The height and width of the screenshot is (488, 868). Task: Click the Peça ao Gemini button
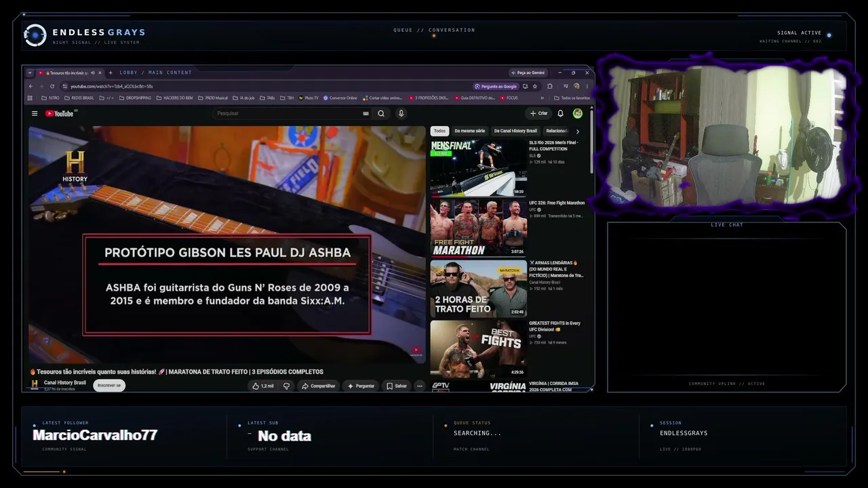pos(528,73)
